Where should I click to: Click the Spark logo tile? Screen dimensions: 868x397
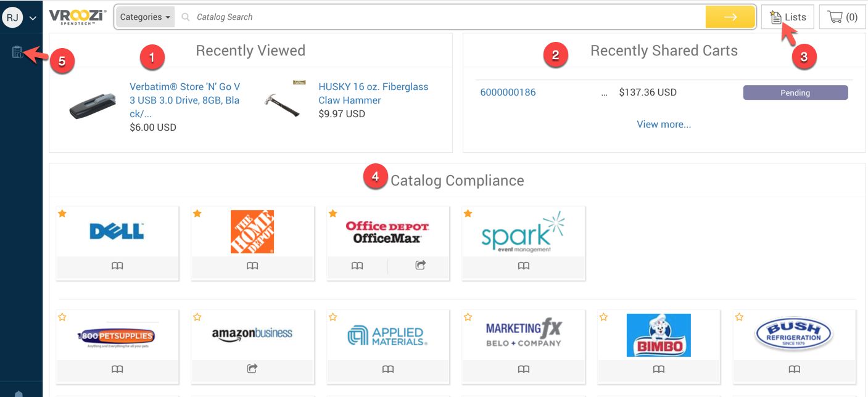point(523,232)
